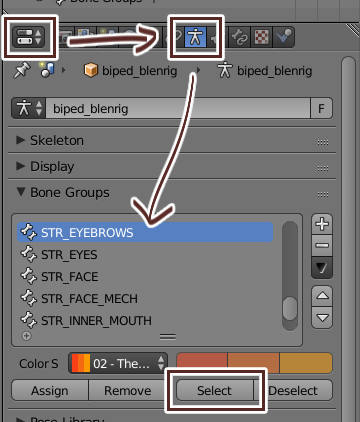Open the Bone Constraints tab icon

(239, 37)
